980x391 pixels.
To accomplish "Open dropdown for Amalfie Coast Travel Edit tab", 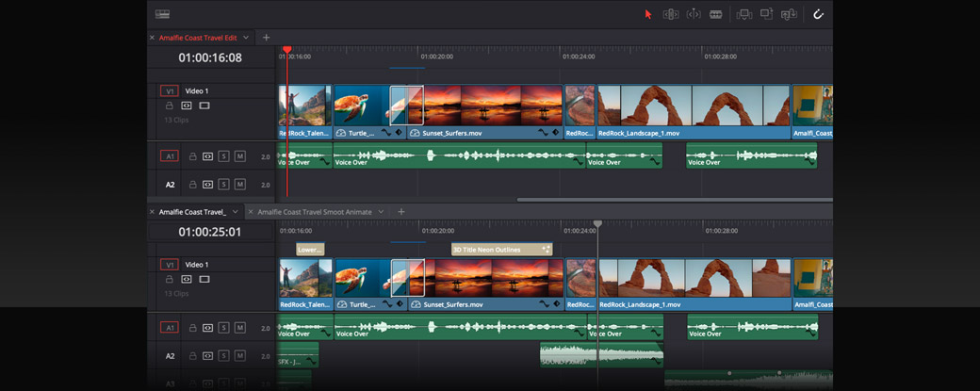I will point(246,38).
